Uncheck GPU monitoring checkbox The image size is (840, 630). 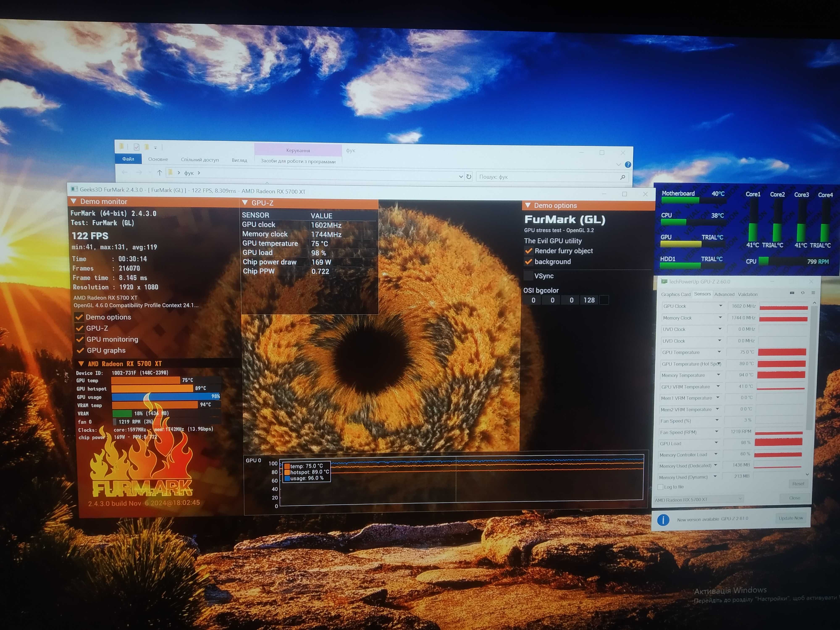(x=80, y=339)
